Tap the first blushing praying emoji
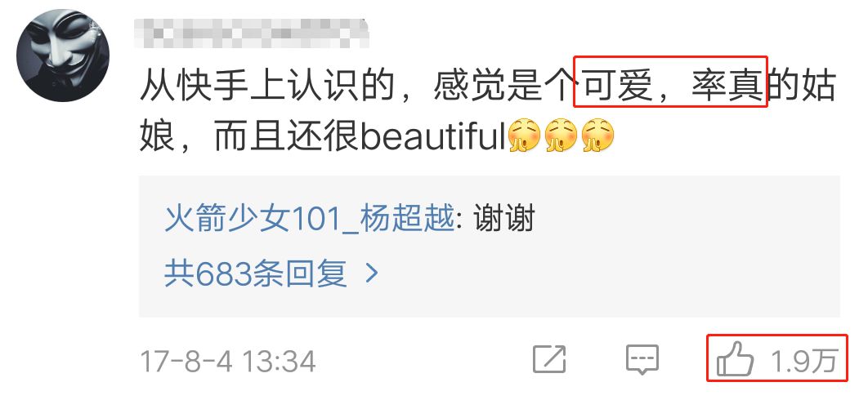The image size is (868, 400). coord(524,135)
